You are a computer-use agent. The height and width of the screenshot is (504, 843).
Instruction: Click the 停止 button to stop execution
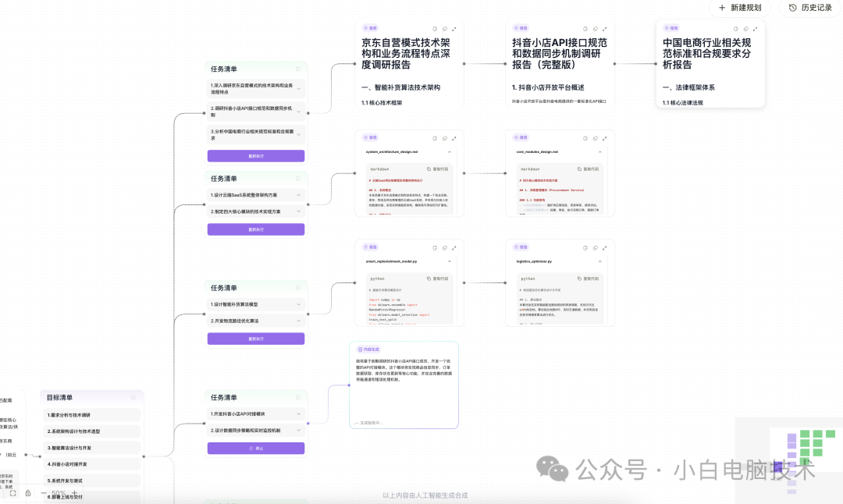tap(256, 448)
